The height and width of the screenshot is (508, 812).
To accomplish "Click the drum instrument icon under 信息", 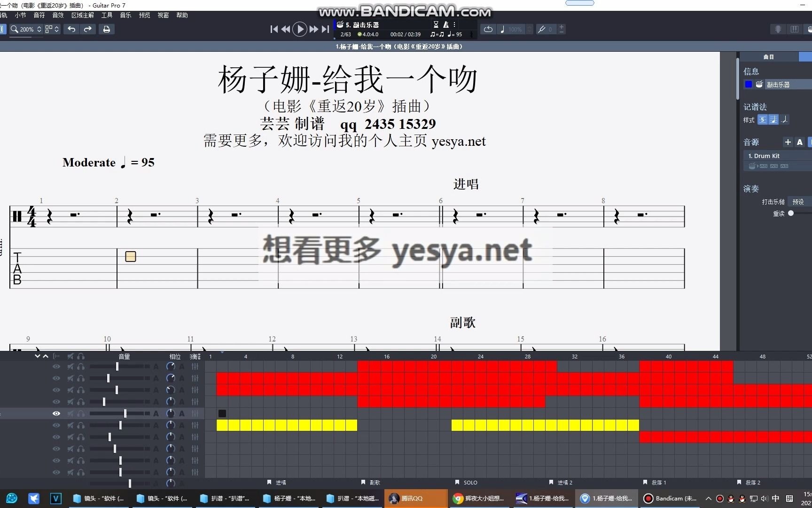I will 759,84.
